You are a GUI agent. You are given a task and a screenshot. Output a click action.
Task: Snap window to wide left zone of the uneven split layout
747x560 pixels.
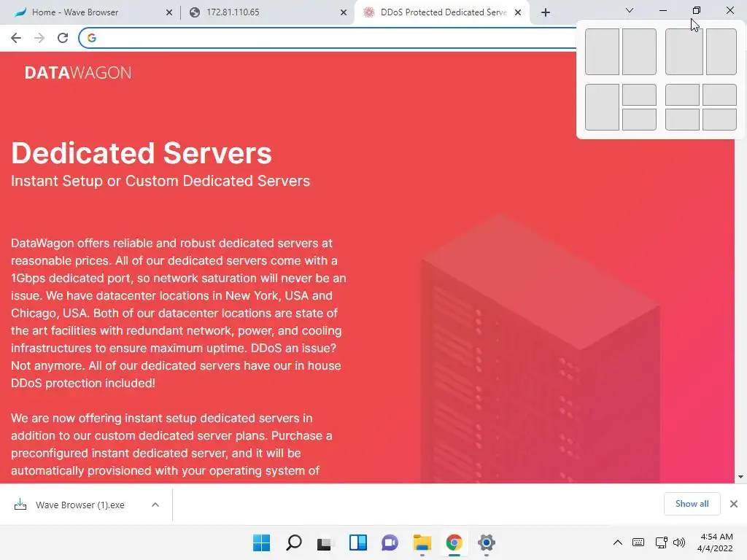click(x=684, y=52)
